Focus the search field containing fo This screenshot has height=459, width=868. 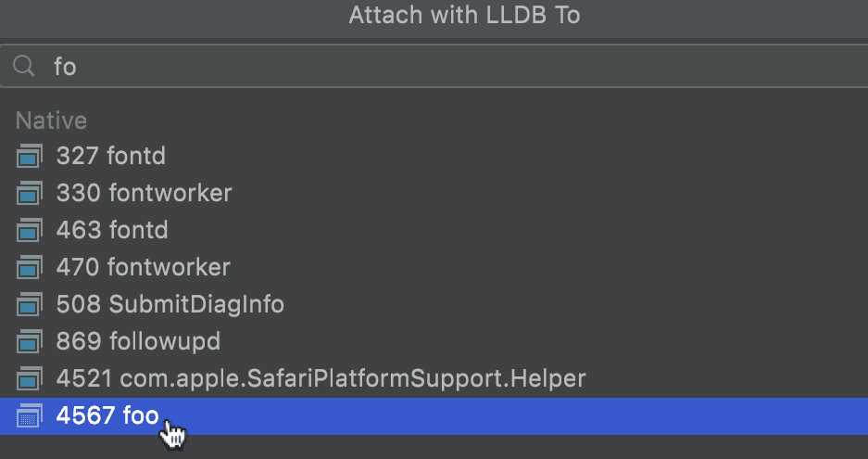pyautogui.click(x=434, y=67)
